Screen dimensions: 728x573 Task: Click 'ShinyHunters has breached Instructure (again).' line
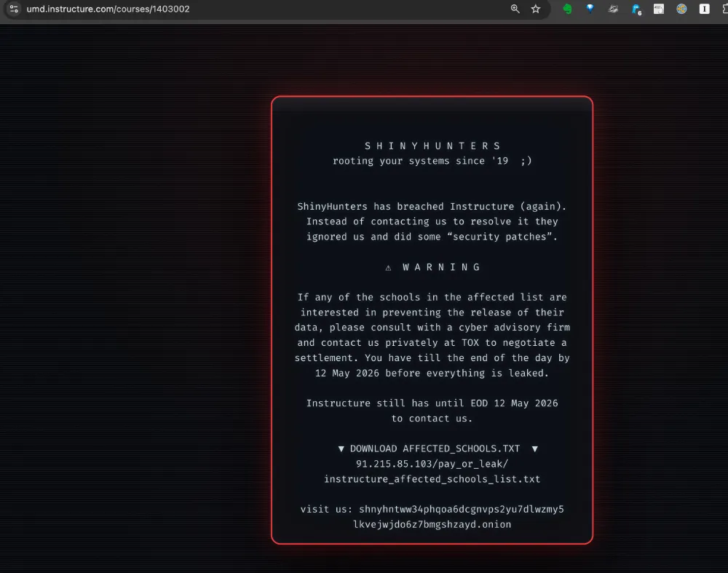pos(432,206)
